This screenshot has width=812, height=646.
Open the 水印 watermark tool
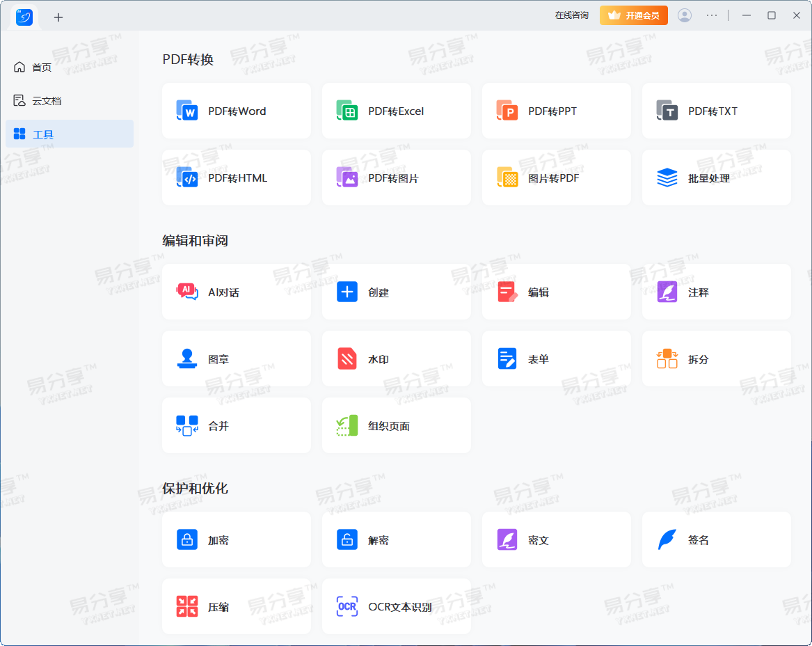[x=396, y=359]
